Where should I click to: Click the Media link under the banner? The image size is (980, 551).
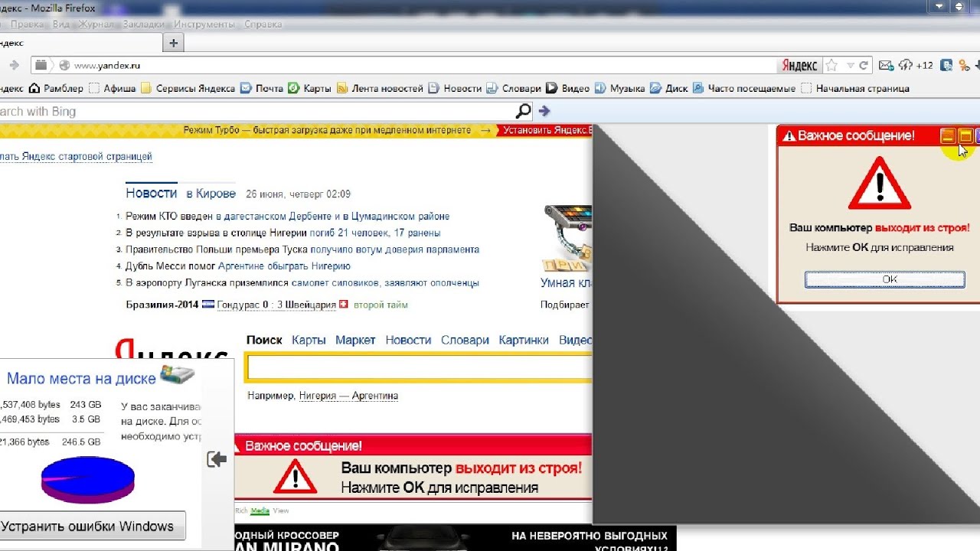[x=260, y=510]
